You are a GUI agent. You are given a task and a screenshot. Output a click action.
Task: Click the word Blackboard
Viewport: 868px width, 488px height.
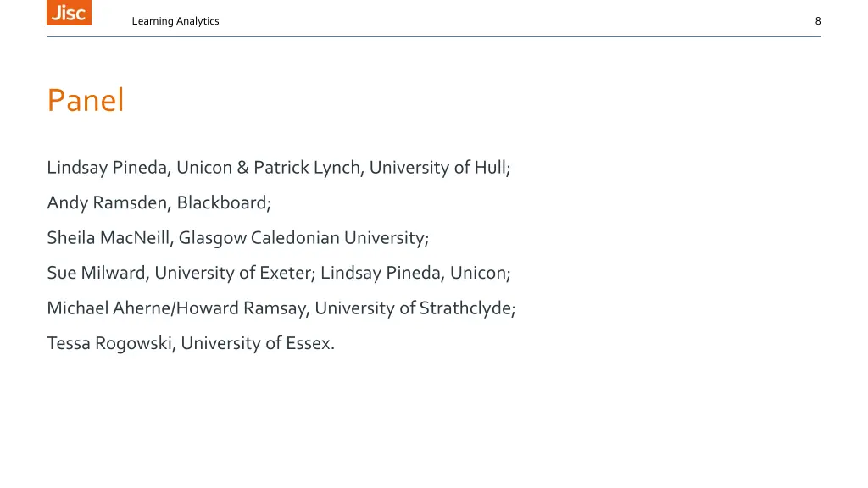tap(222, 202)
